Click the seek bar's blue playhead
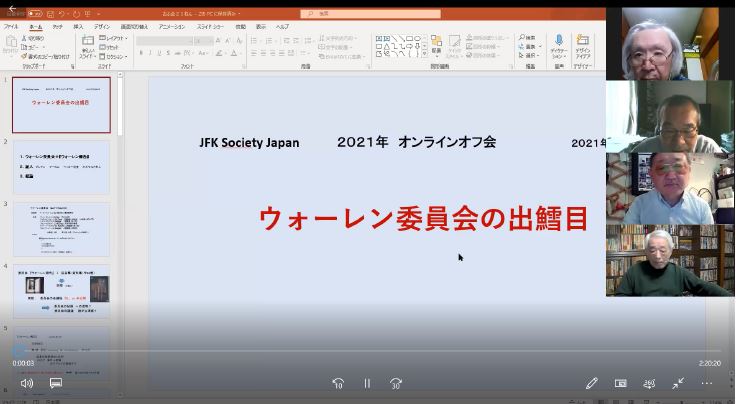This screenshot has height=404, width=736. [x=19, y=351]
